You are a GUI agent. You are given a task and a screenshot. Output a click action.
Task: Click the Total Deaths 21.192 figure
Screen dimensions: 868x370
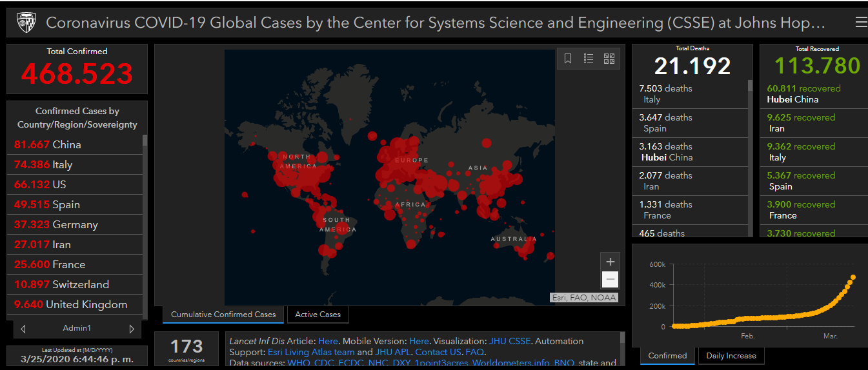(x=692, y=66)
